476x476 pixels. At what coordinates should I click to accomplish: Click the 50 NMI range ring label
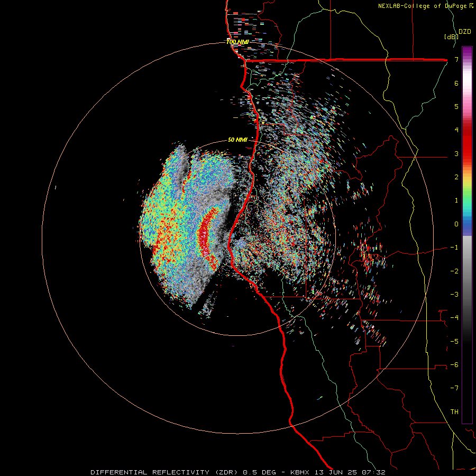pos(237,140)
